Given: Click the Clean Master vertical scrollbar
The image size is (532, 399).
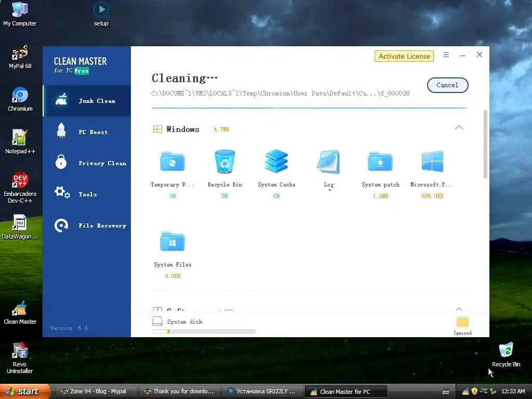Looking at the screenshot, I should tap(485, 144).
